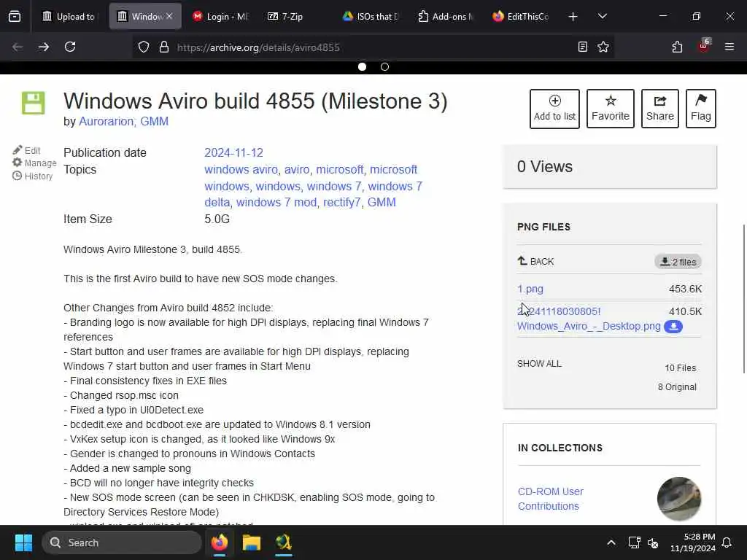The image size is (747, 560).
Task: Open the rectify7 topic link
Action: (x=341, y=203)
